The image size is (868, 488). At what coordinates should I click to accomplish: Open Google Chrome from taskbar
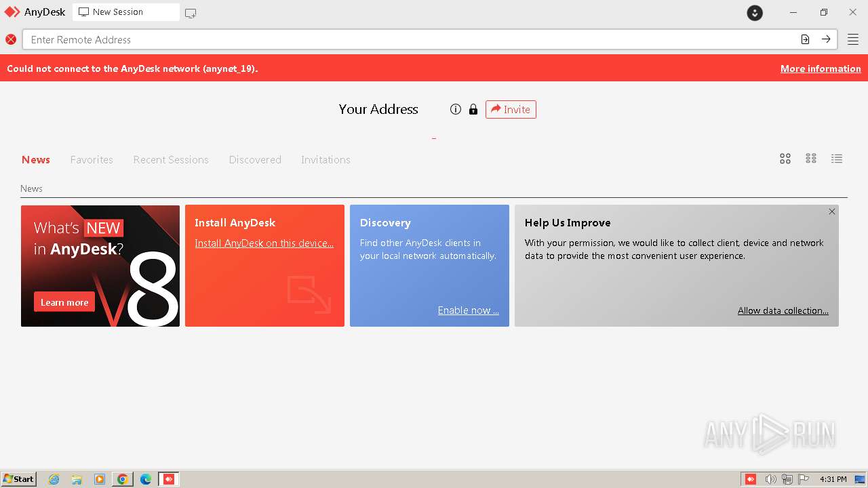coord(123,479)
